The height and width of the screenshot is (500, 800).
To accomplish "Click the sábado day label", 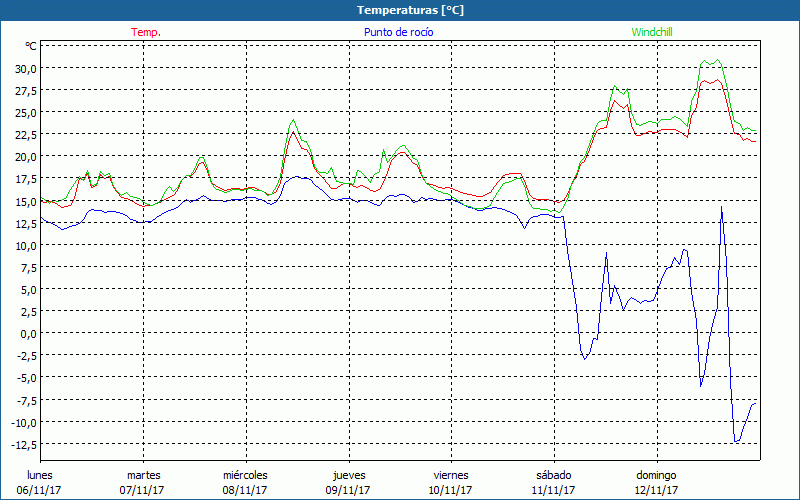I will click(553, 475).
